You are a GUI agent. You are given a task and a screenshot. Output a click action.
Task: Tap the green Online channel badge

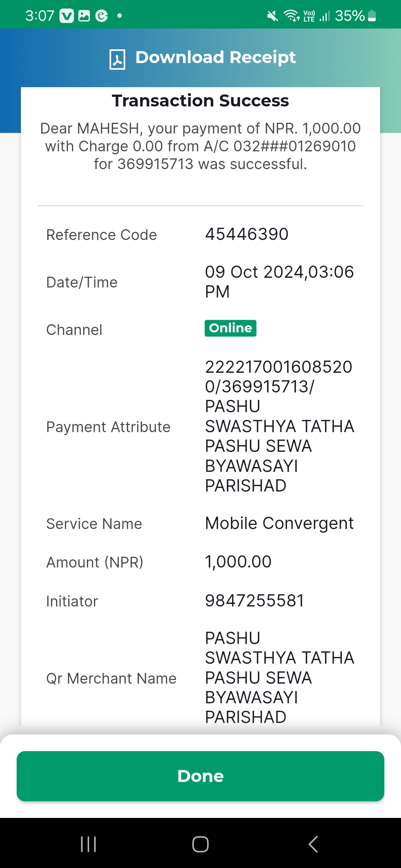(230, 328)
